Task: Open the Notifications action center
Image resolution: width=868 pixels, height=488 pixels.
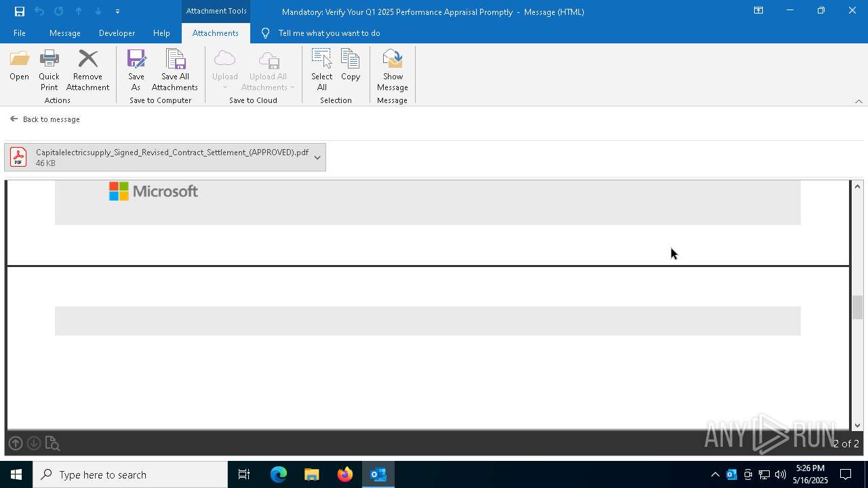Action: [x=846, y=474]
